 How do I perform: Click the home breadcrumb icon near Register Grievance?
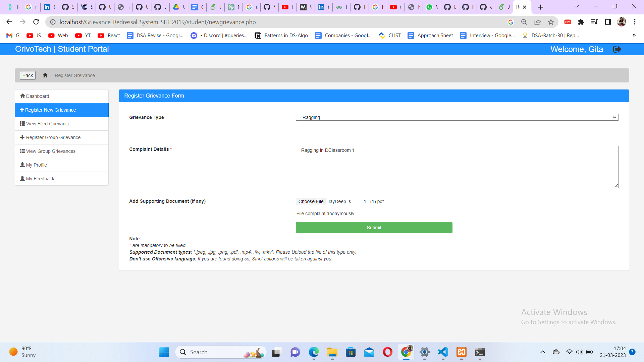point(45,75)
